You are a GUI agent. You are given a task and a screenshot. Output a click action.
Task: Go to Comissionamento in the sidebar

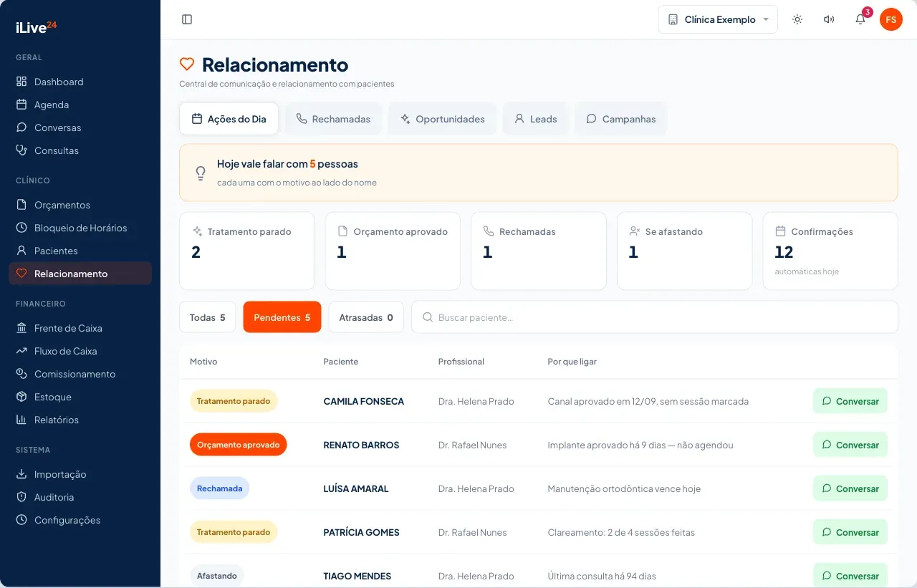tap(80, 374)
